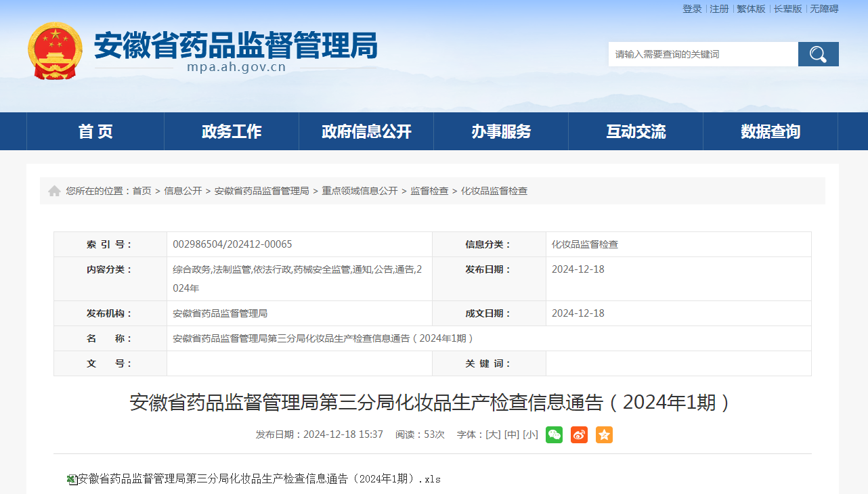This screenshot has width=868, height=494.
Task: Click the home icon in breadcrumb bar
Action: click(x=54, y=191)
